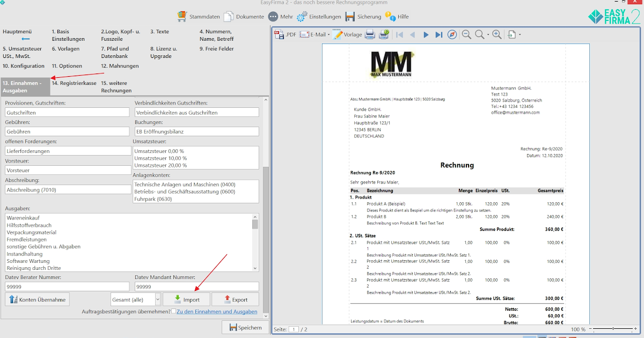This screenshot has width=644, height=338.
Task: Open 9. Freie Felder
Action: coord(217,49)
